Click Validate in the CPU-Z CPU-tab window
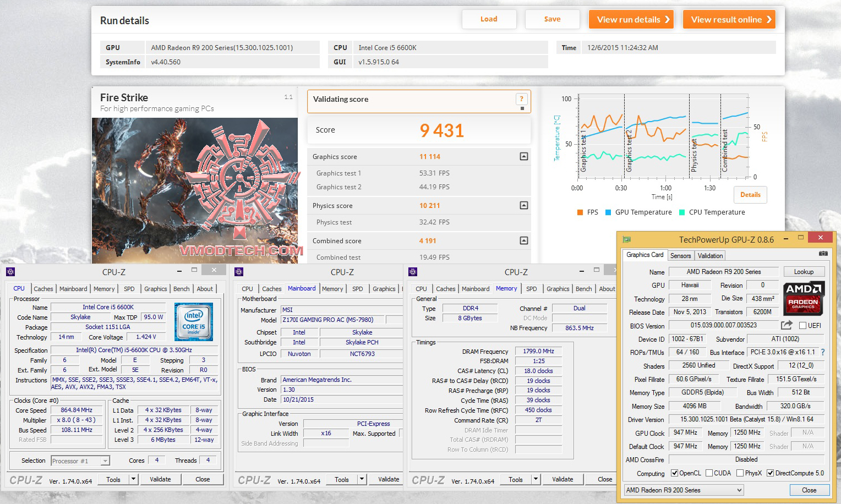The width and height of the screenshot is (841, 504). coord(160,479)
